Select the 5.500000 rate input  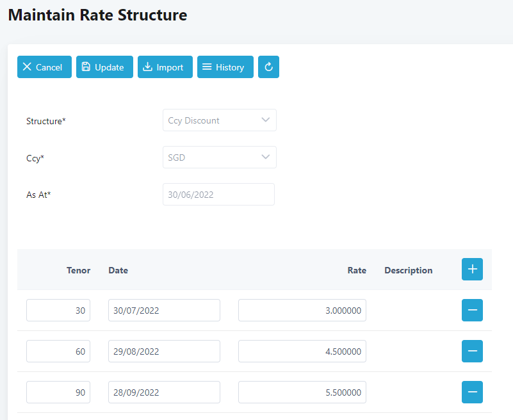pyautogui.click(x=302, y=392)
